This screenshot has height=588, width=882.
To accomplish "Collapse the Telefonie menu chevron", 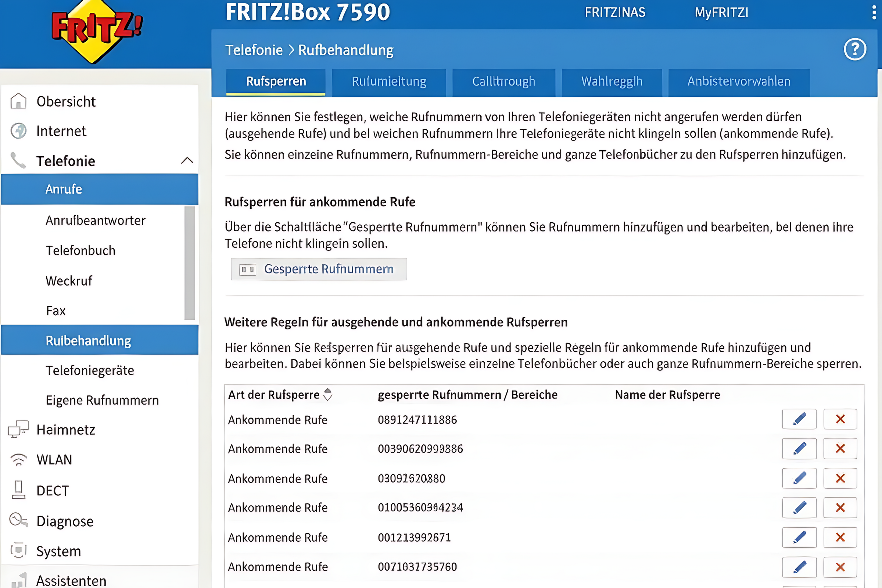I will (x=187, y=161).
